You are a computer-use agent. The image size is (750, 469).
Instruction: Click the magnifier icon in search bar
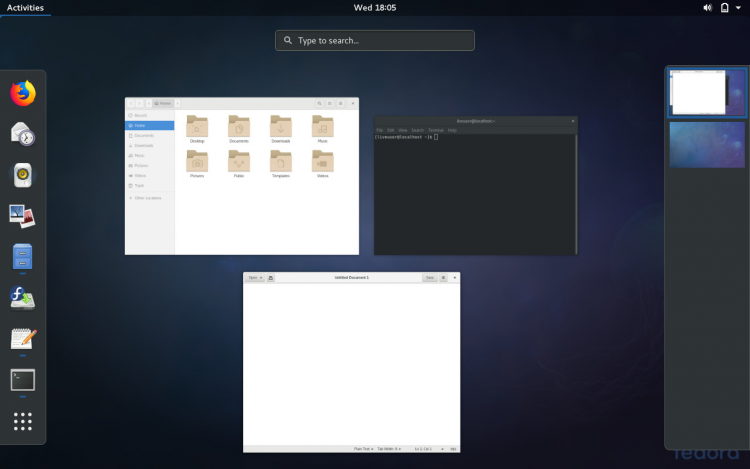pyautogui.click(x=288, y=41)
